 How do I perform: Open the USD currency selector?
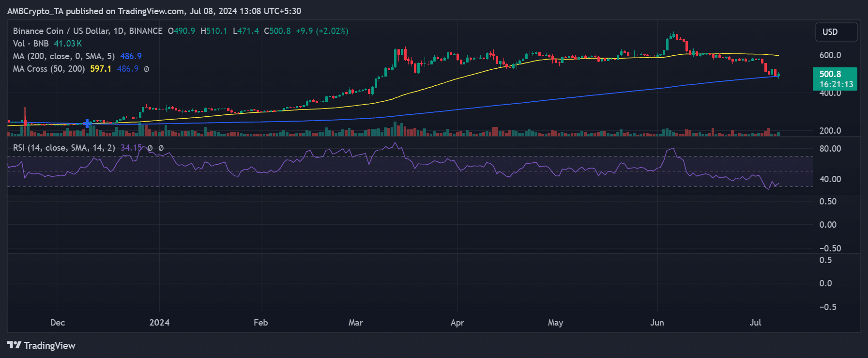pos(836,32)
